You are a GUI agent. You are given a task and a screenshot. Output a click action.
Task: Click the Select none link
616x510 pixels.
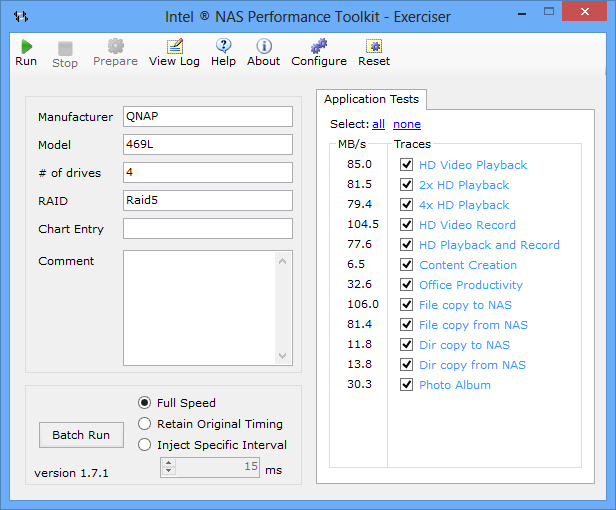tap(407, 124)
